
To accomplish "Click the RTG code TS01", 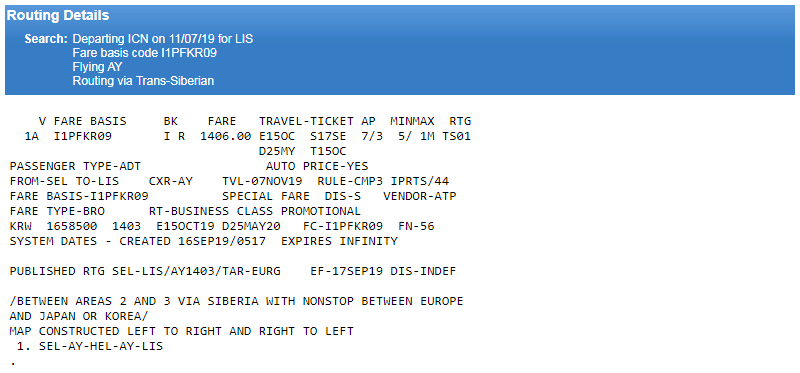I will [457, 136].
